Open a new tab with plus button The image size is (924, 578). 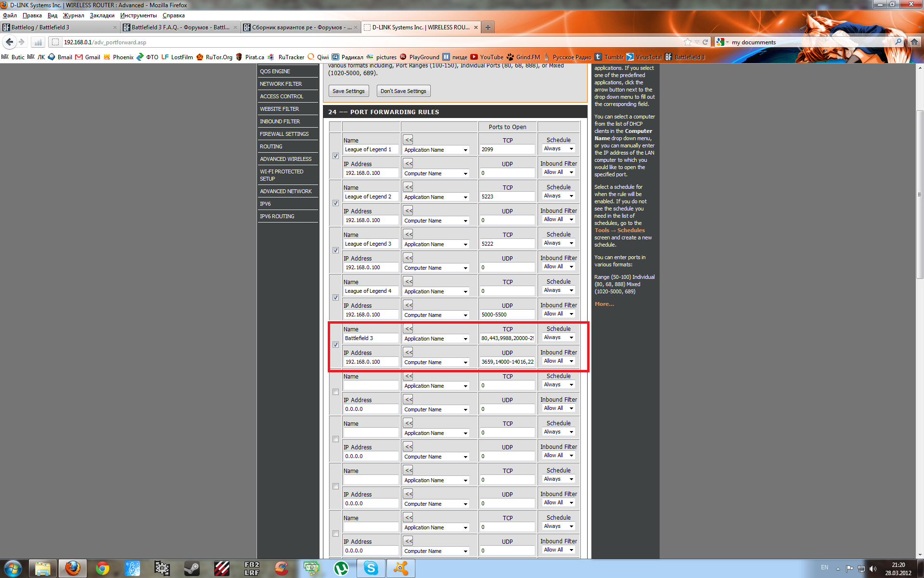pos(488,27)
